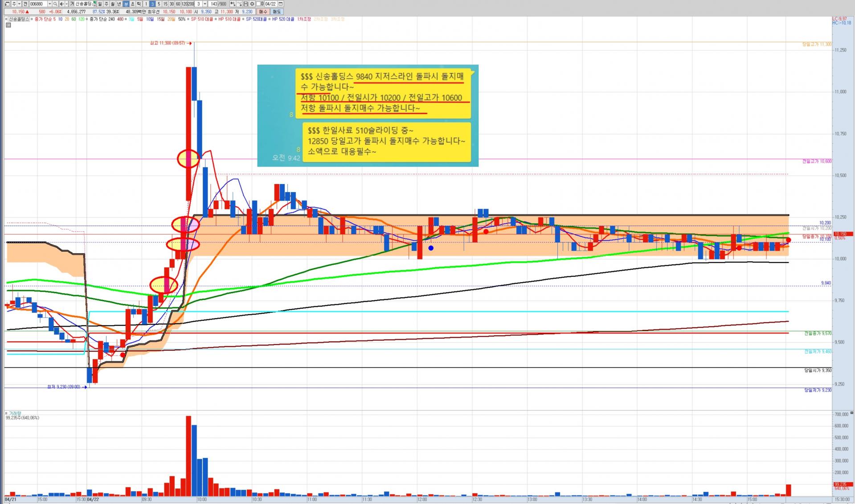The width and height of the screenshot is (855, 504).
Task: Click the SP 510 대끌 legend entry
Action: 202,19
